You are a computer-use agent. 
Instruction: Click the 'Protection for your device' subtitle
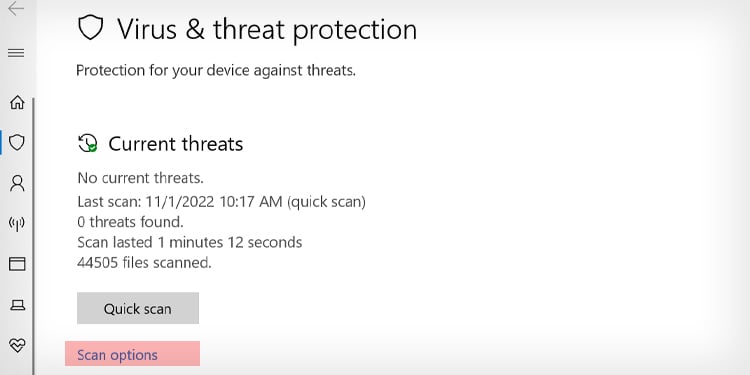pyautogui.click(x=216, y=70)
